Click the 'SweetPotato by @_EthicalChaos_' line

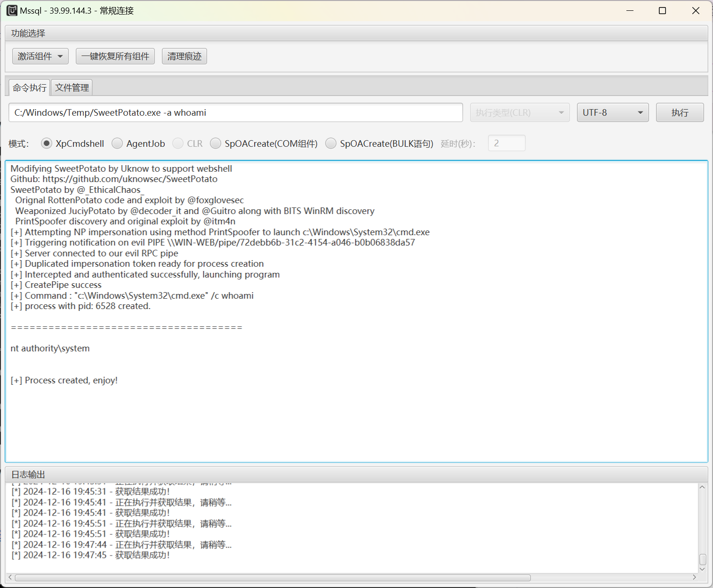(77, 190)
